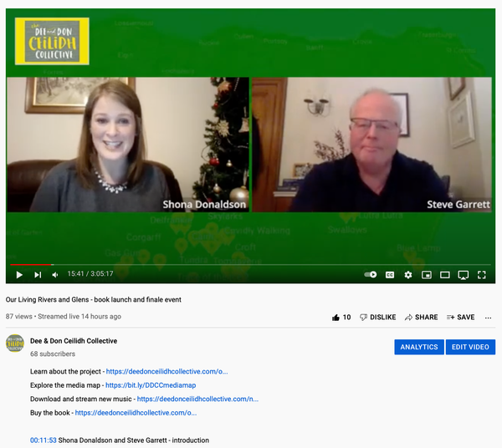The height and width of the screenshot is (448, 502).
Task: Turn on closed captions
Action: tap(390, 274)
